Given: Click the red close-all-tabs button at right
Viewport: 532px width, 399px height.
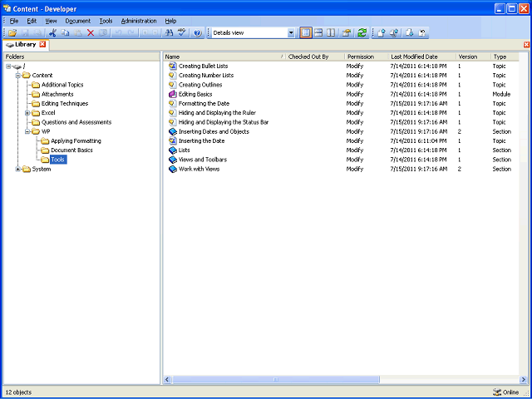Looking at the screenshot, I should [526, 44].
